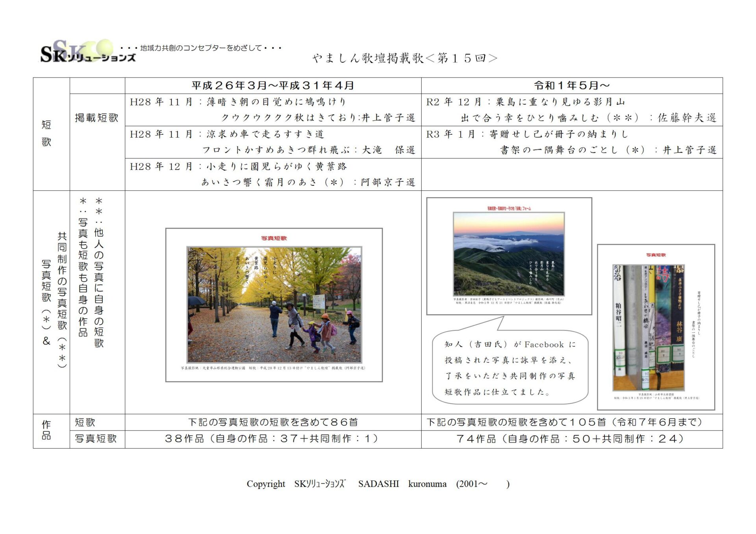Viewport: 756px width, 534px height.
Task: Select the line R3年1月：寄贈せし己が冊子の納まりし
Action: (527, 134)
